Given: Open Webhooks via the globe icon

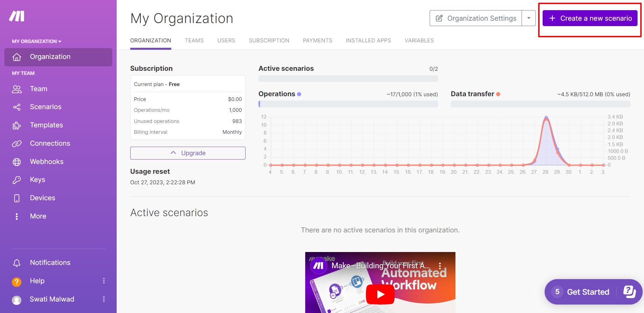Looking at the screenshot, I should (x=17, y=162).
